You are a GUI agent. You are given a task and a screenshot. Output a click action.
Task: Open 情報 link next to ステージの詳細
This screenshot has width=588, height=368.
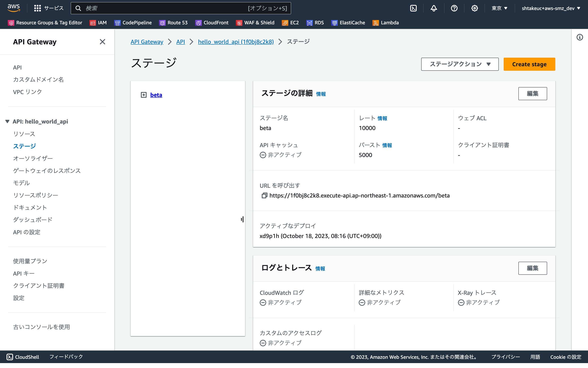click(321, 94)
